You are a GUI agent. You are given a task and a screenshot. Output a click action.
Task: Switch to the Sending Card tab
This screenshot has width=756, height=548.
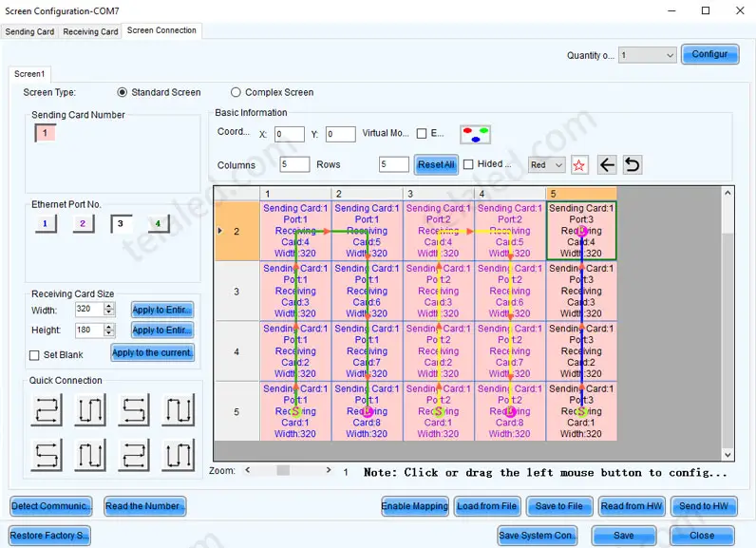tap(29, 31)
